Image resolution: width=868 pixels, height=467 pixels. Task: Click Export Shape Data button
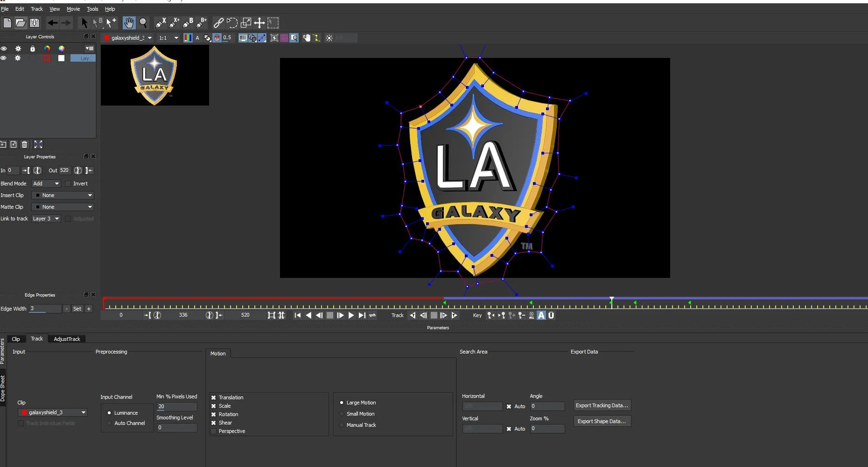point(602,421)
